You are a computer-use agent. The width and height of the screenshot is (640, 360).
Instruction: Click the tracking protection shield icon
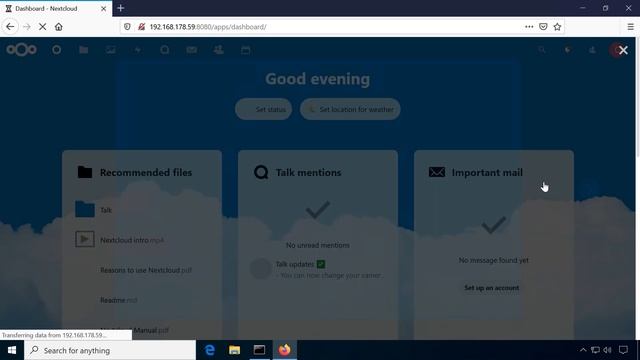tap(127, 27)
